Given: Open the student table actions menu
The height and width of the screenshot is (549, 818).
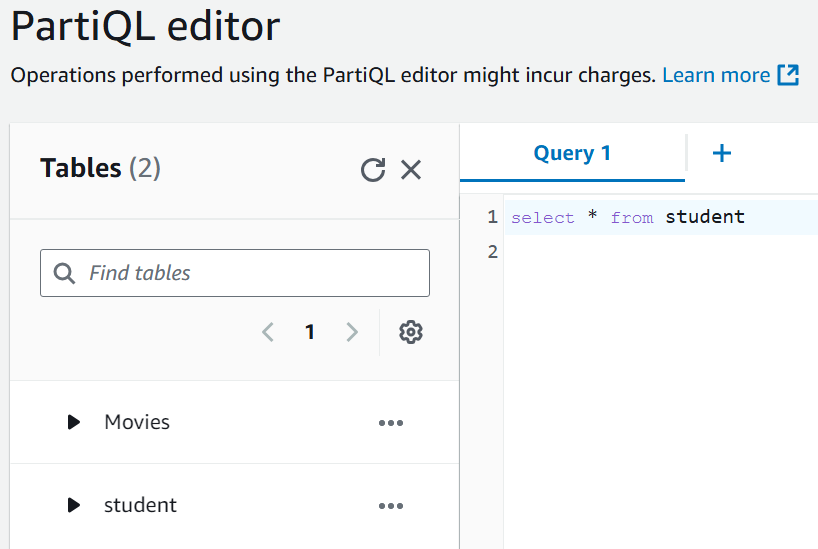Looking at the screenshot, I should tap(391, 506).
